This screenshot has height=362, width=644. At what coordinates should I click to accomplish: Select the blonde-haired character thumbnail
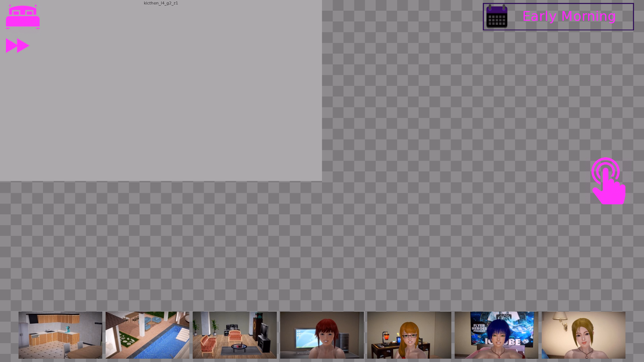tap(584, 335)
